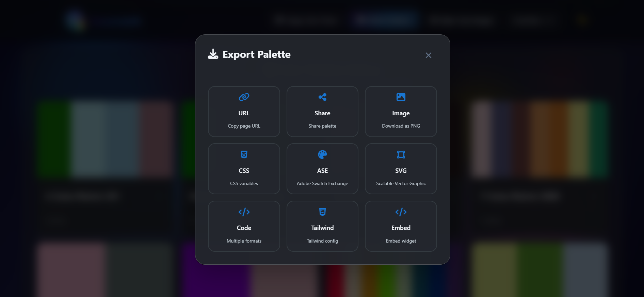This screenshot has height=297, width=644.
Task: Click the "Scalable Vector Graphic" text
Action: coord(401,183)
